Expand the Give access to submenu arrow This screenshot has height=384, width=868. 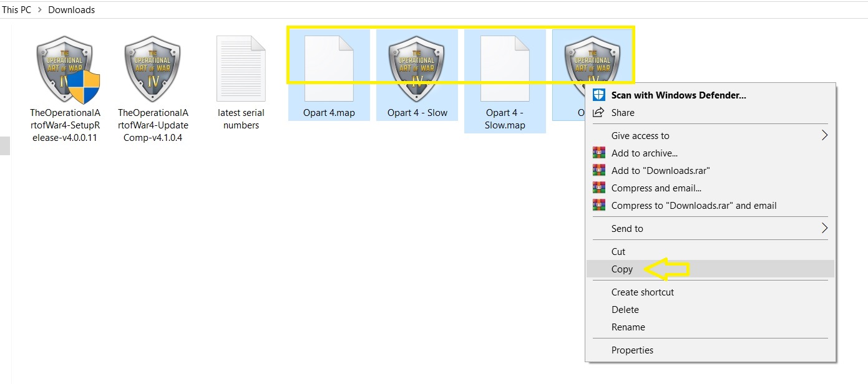point(824,135)
